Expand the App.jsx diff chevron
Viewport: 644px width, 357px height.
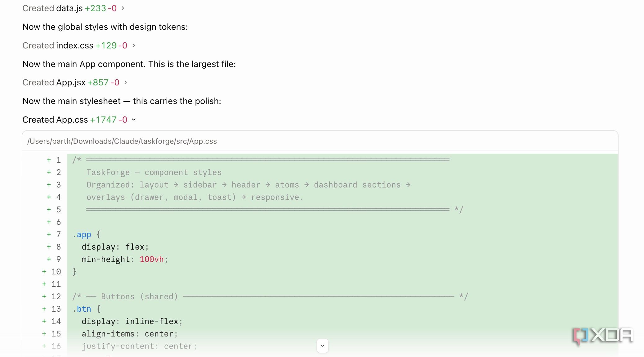pyautogui.click(x=126, y=82)
